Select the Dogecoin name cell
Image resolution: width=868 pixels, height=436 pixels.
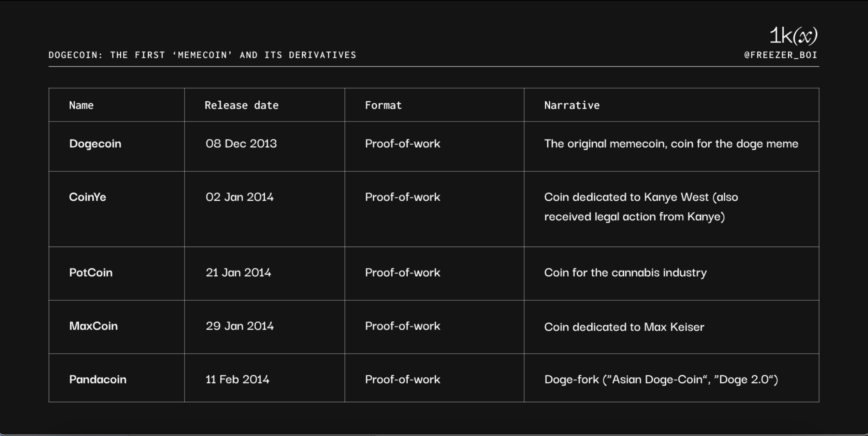tap(95, 144)
